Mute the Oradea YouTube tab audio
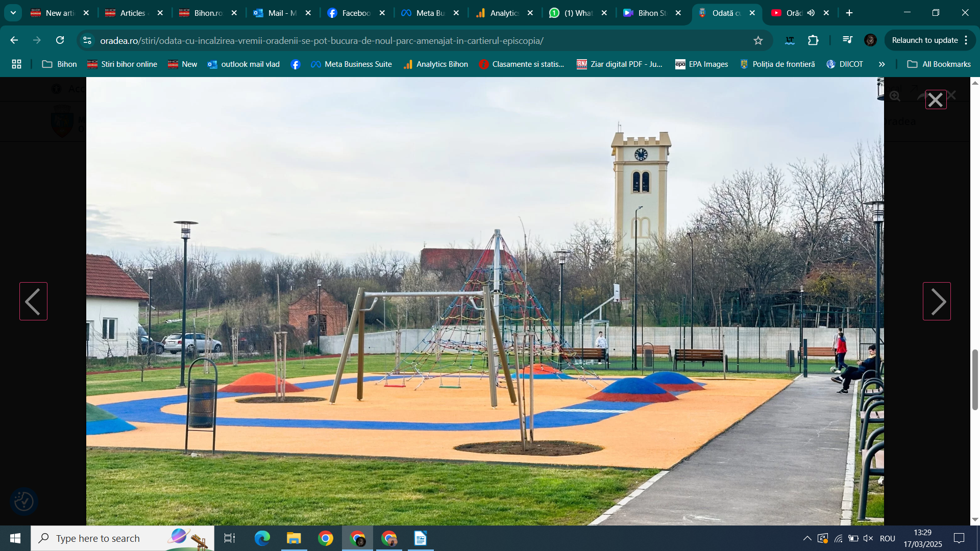 pyautogui.click(x=811, y=13)
